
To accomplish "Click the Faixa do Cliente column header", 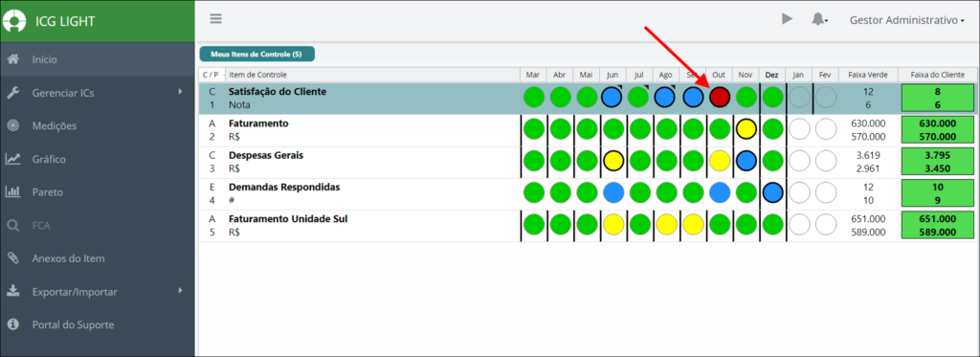I will [x=937, y=75].
